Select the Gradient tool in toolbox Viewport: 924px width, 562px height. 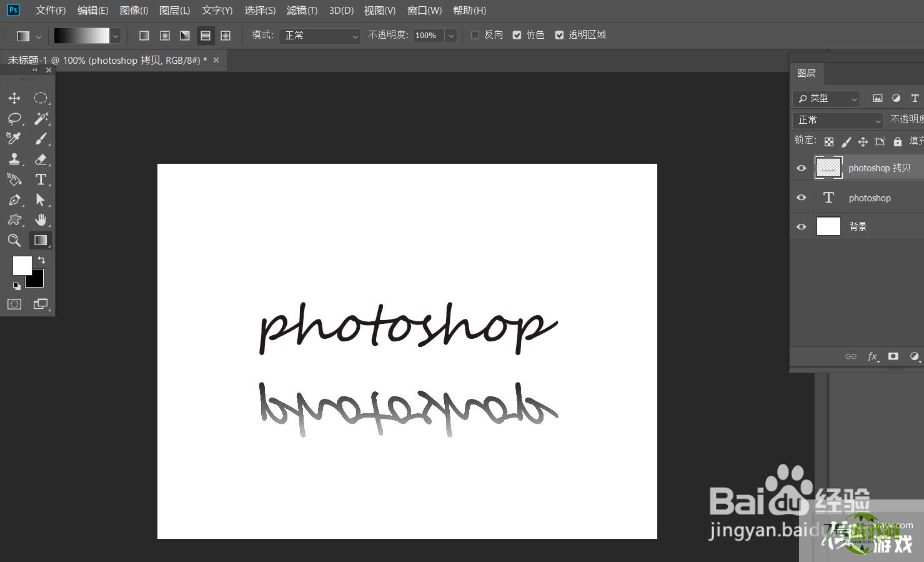[41, 240]
